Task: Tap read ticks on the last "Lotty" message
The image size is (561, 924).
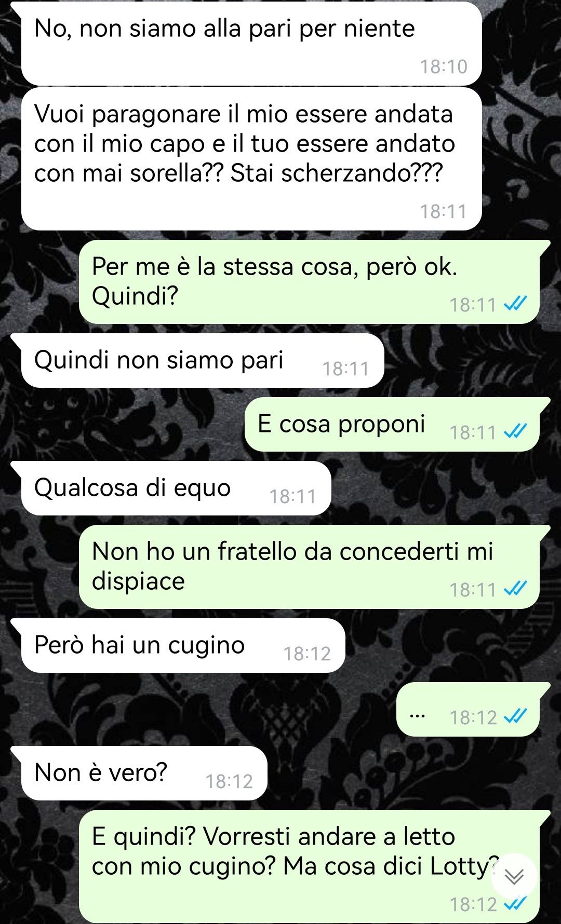Action: (516, 904)
